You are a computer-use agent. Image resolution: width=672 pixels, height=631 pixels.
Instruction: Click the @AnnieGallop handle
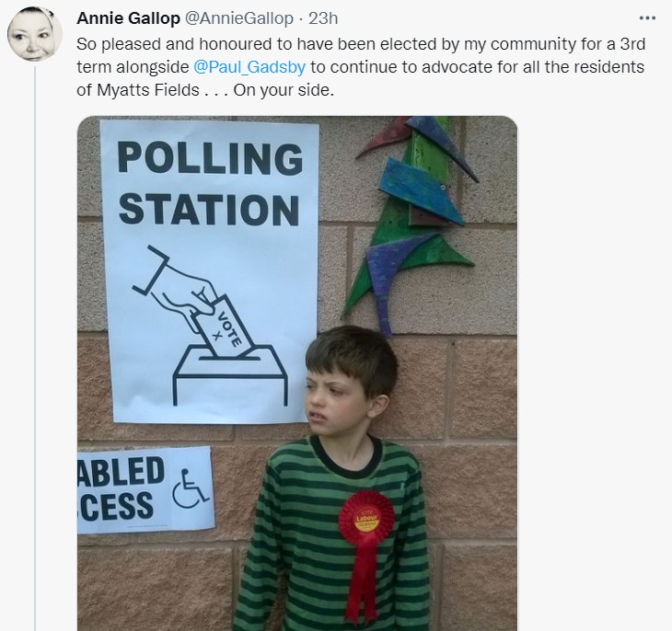[240, 18]
